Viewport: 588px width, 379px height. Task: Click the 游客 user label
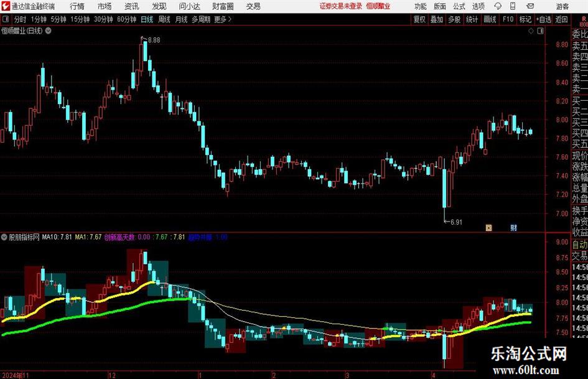click(x=562, y=6)
